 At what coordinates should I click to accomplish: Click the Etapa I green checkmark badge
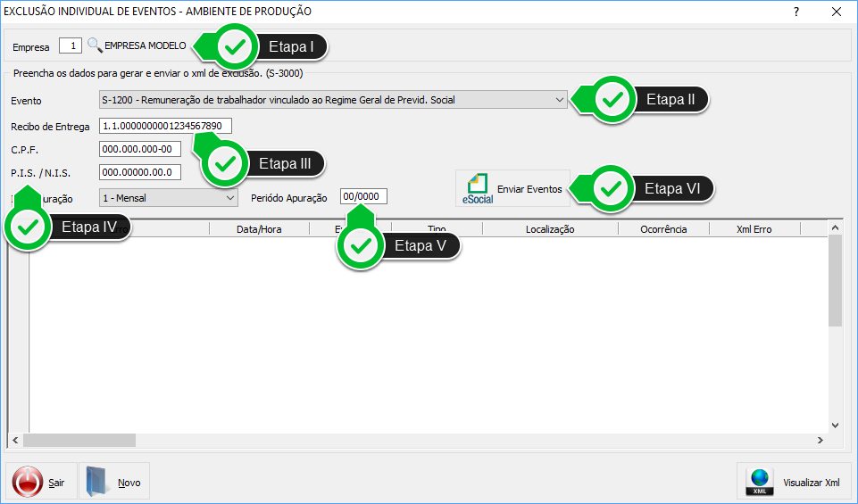pos(235,46)
